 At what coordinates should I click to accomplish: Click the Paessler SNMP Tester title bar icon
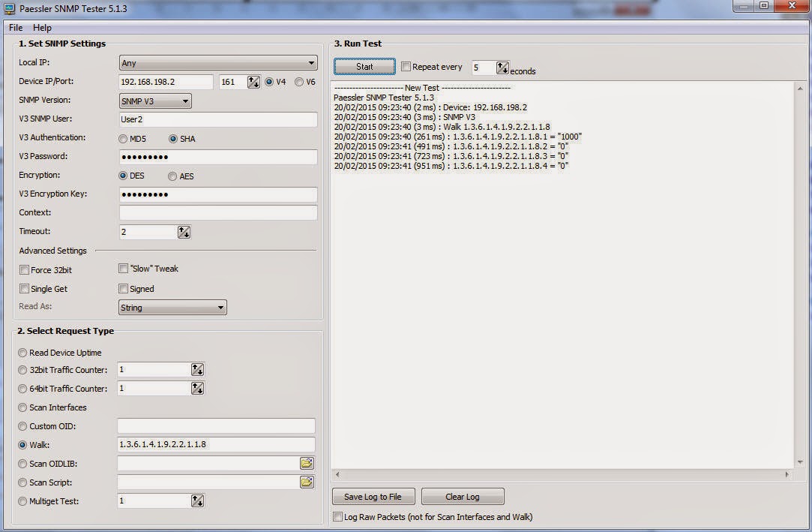click(9, 8)
